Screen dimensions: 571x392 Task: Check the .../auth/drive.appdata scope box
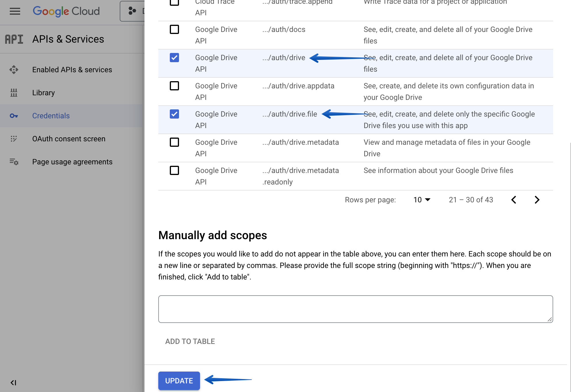click(174, 86)
